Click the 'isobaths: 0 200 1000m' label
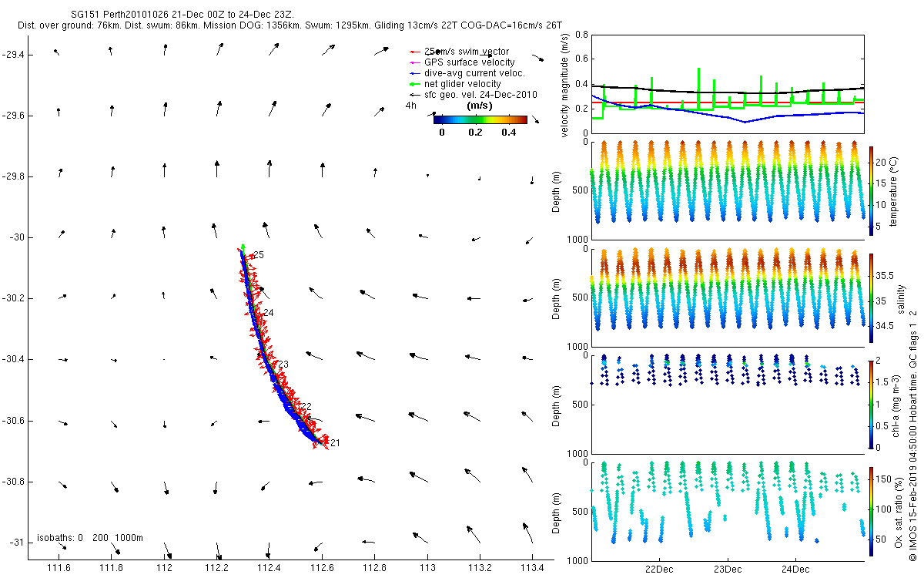Screen dimensions: 924x578 (90, 538)
